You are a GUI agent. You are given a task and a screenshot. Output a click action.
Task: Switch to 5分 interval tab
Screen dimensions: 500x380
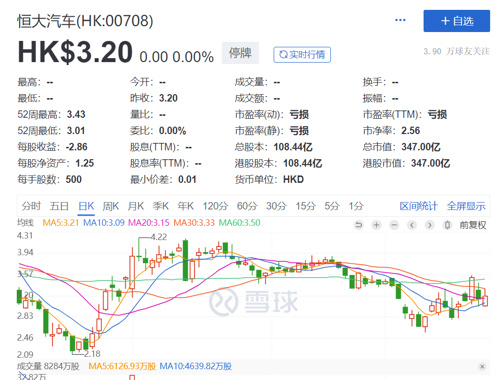click(x=332, y=206)
